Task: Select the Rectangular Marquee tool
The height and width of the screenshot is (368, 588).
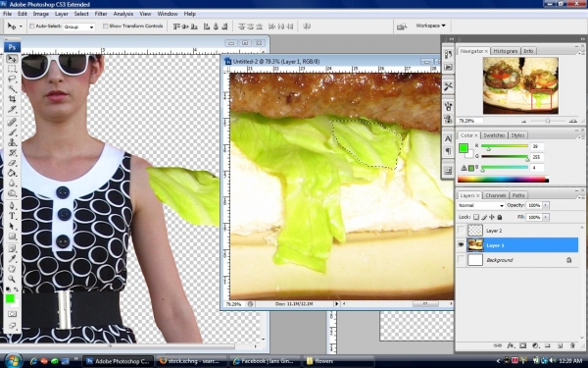Action: click(12, 69)
